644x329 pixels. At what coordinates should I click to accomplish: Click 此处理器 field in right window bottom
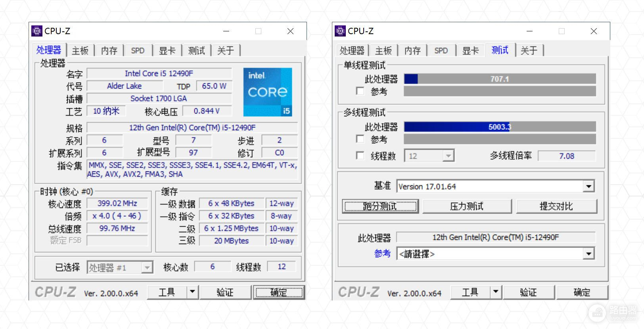[x=496, y=237]
